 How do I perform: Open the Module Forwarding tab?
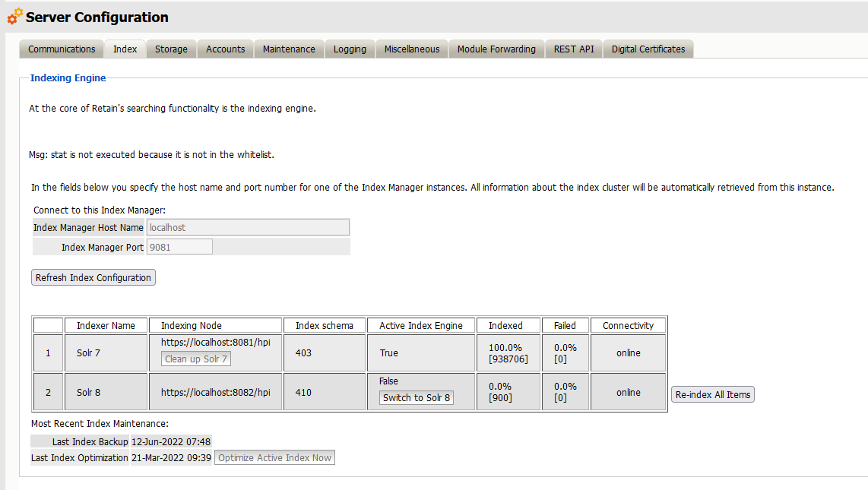pyautogui.click(x=496, y=49)
